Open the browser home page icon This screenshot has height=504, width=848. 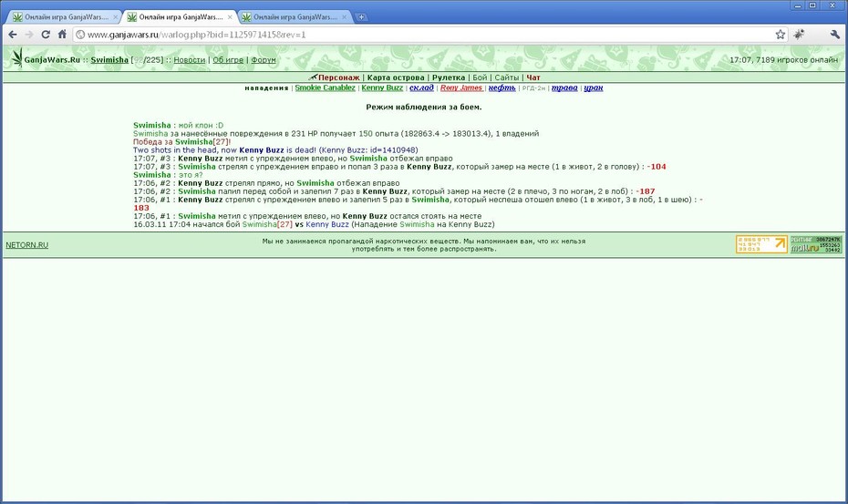pyautogui.click(x=62, y=35)
